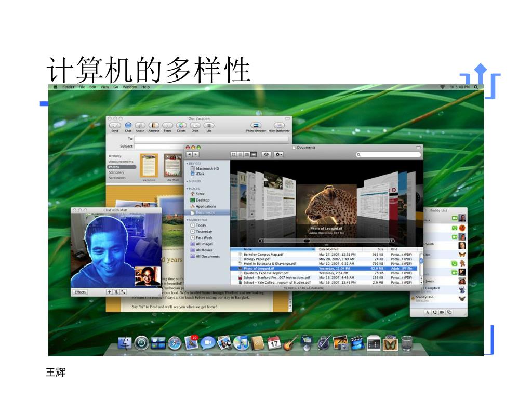This screenshot has width=532, height=399.
Task: Select the Past Week search in sidebar
Action: [201, 238]
